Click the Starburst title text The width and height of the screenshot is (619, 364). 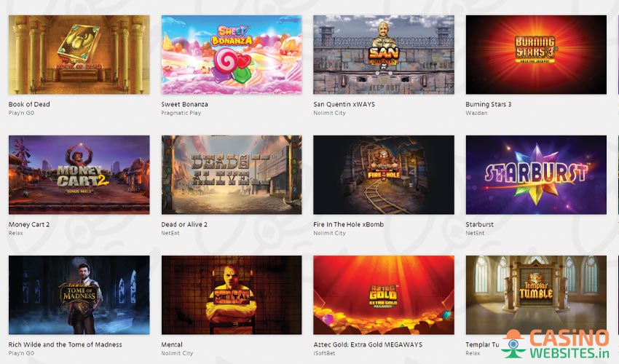coord(480,224)
